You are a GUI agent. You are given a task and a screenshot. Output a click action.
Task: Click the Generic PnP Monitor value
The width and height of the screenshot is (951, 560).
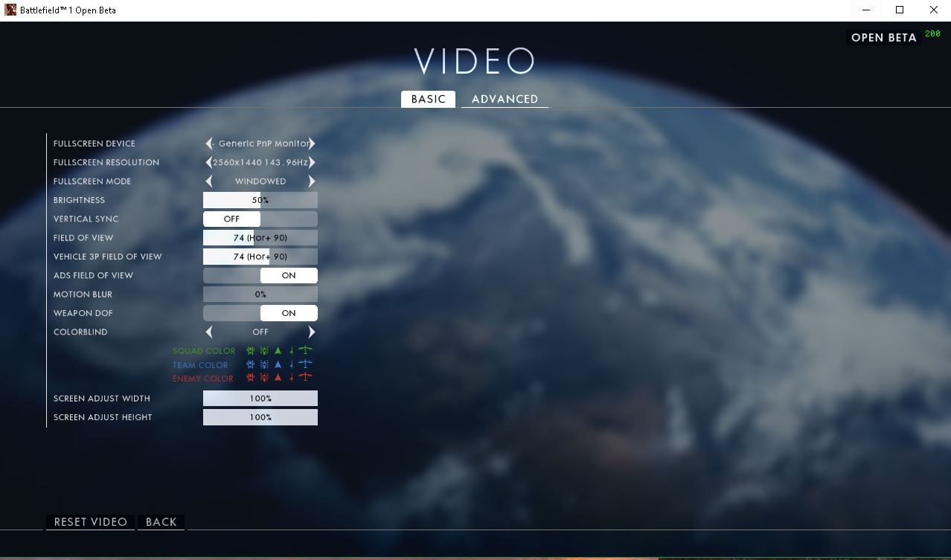point(263,144)
